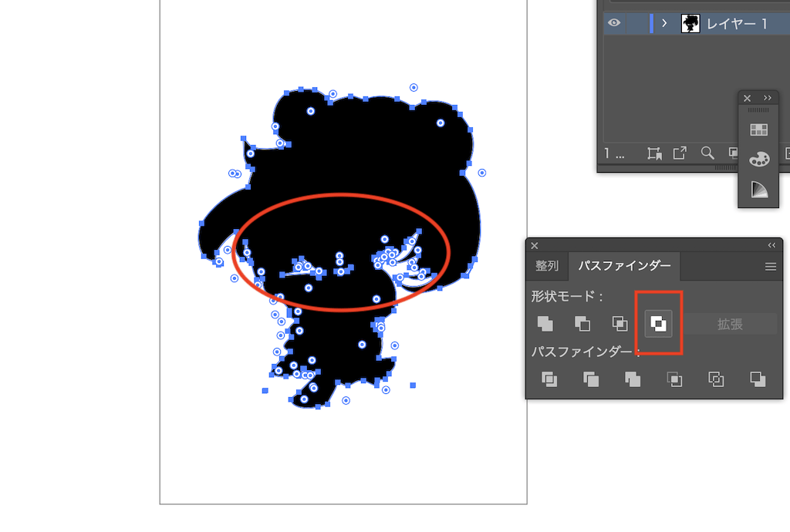Click the Locate Object magnifier in Layers panel
790x532 pixels.
coord(707,153)
